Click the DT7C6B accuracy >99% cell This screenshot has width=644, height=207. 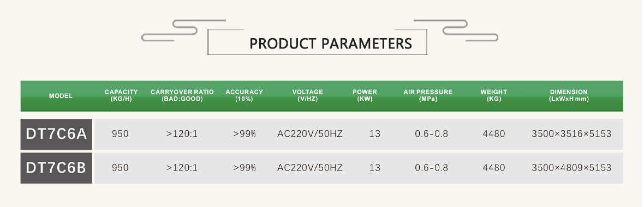pos(245,168)
